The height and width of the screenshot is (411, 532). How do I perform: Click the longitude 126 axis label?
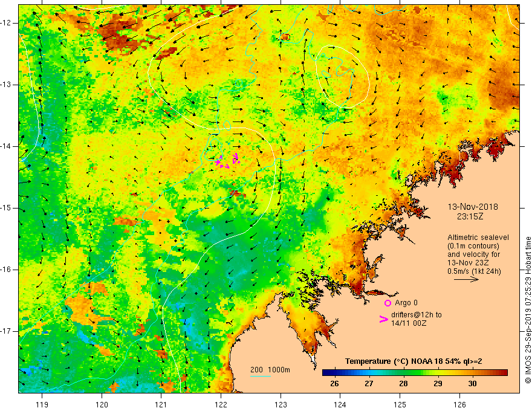459,404
